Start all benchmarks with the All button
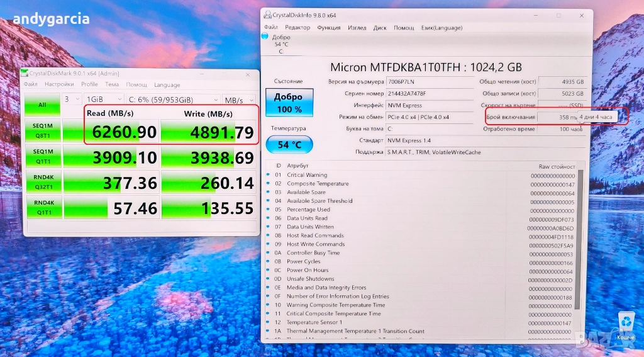 42,105
